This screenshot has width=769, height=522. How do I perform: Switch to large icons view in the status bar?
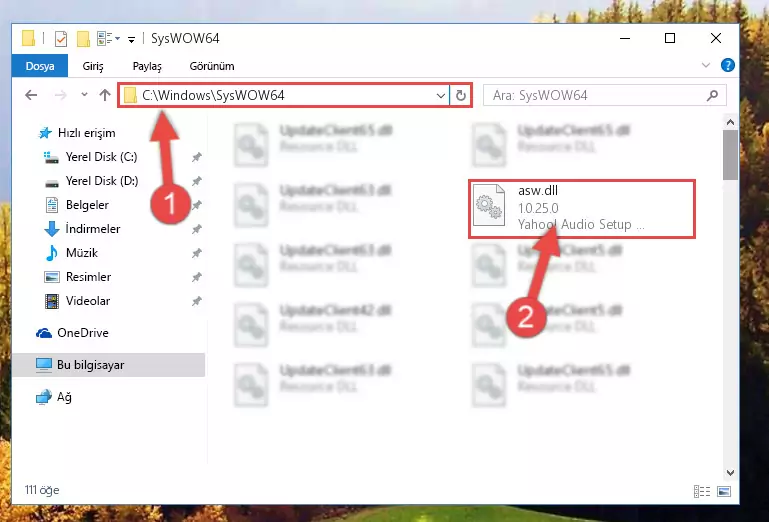(x=724, y=491)
